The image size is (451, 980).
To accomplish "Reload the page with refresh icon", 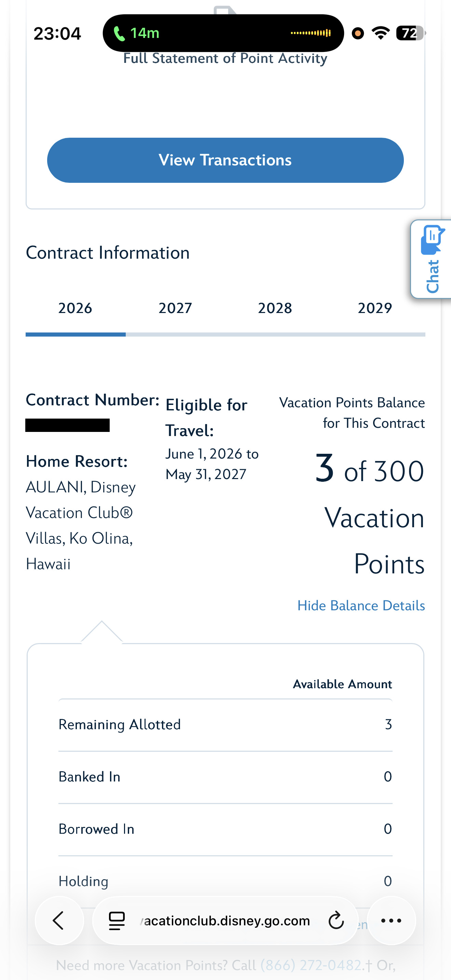I will (336, 921).
